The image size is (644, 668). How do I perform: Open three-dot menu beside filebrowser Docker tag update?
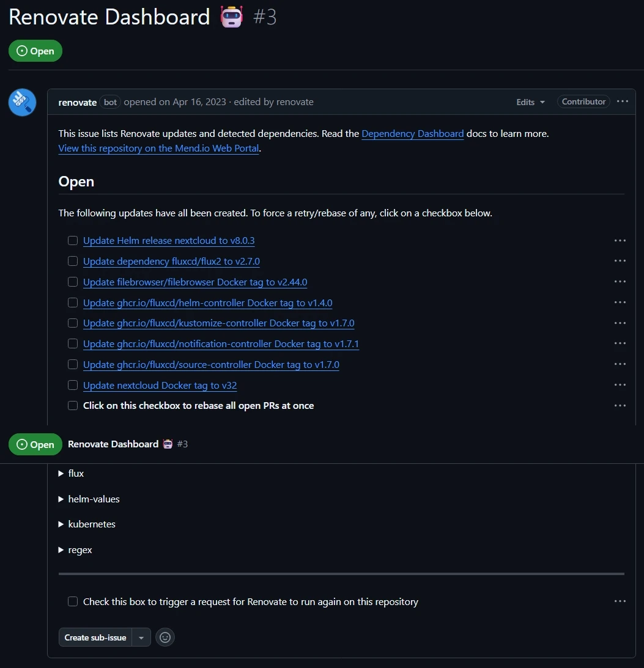point(620,282)
